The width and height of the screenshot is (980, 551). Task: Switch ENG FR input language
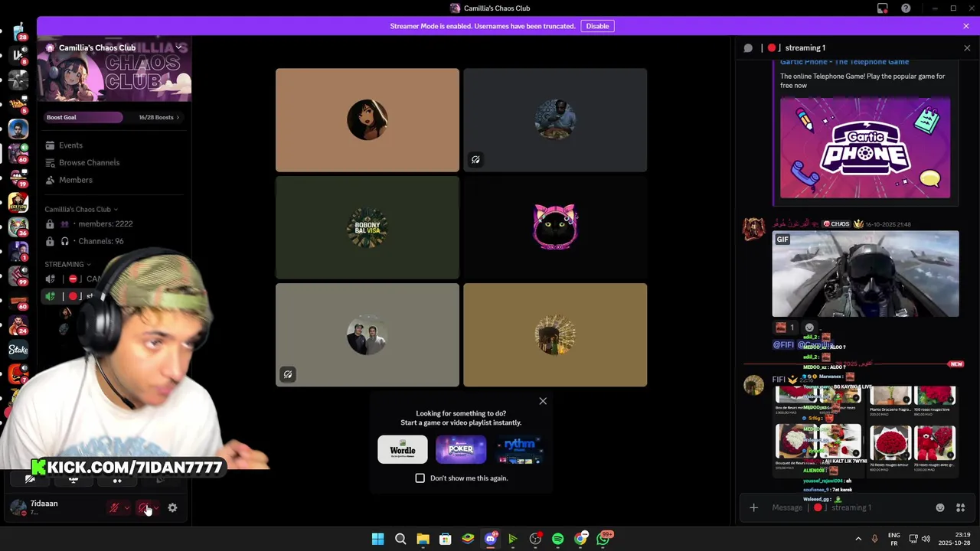pyautogui.click(x=893, y=539)
